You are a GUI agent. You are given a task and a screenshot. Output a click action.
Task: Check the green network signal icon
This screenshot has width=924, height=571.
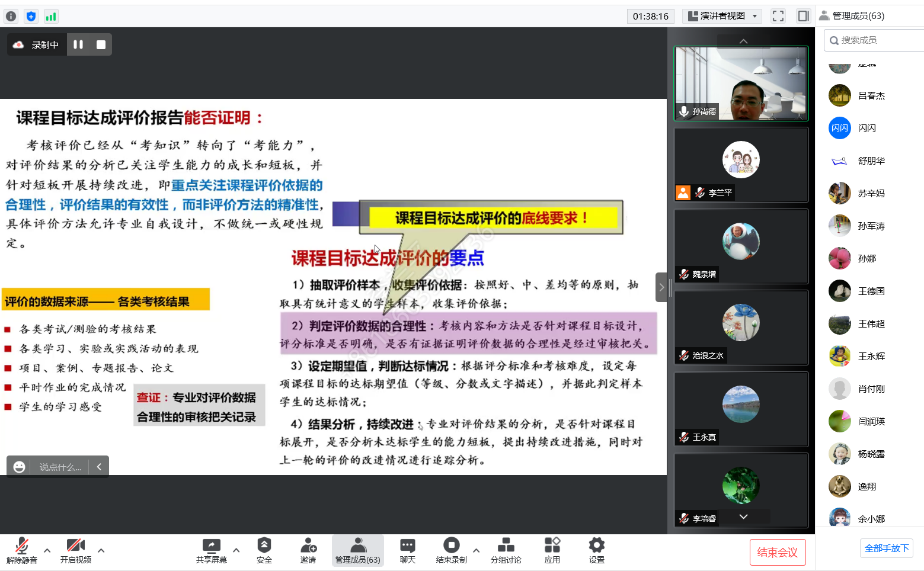pos(51,17)
